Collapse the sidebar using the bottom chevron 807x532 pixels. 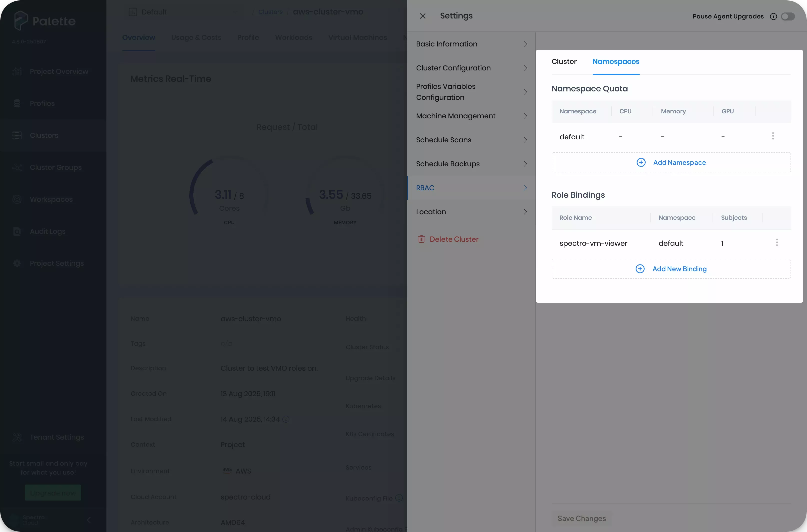[x=89, y=520]
